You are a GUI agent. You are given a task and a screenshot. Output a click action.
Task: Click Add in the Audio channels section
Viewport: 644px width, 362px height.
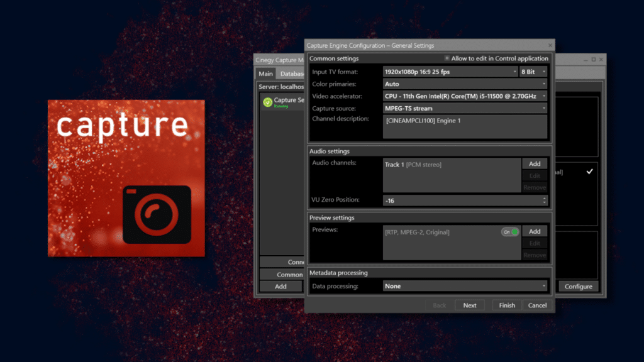coord(535,164)
